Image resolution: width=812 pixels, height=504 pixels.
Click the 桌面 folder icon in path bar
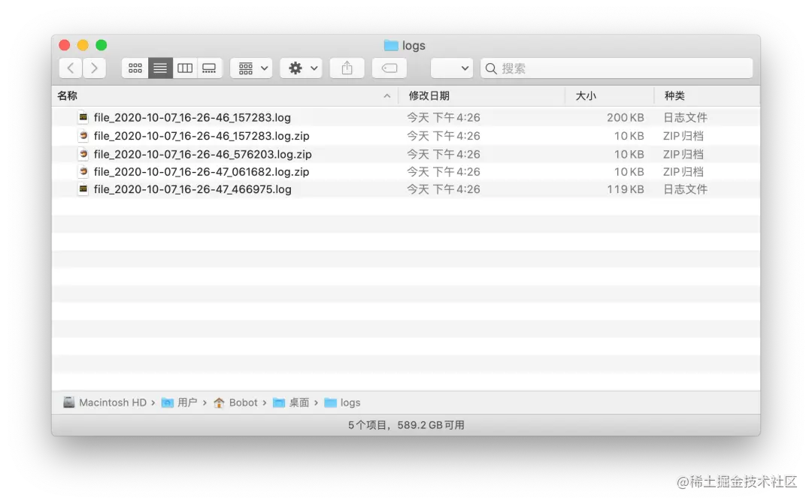(279, 403)
